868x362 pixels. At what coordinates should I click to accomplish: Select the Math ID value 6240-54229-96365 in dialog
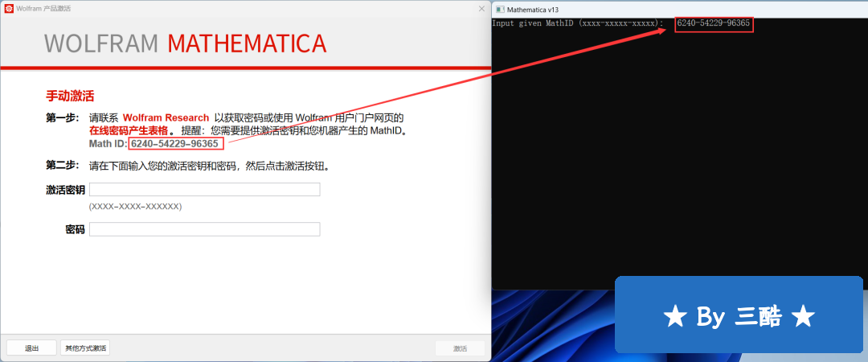[x=175, y=144]
